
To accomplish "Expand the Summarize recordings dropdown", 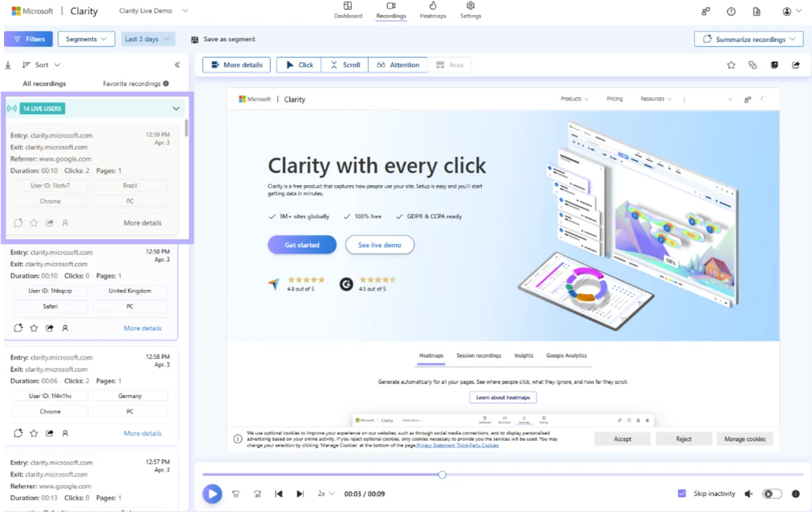I will (x=748, y=39).
